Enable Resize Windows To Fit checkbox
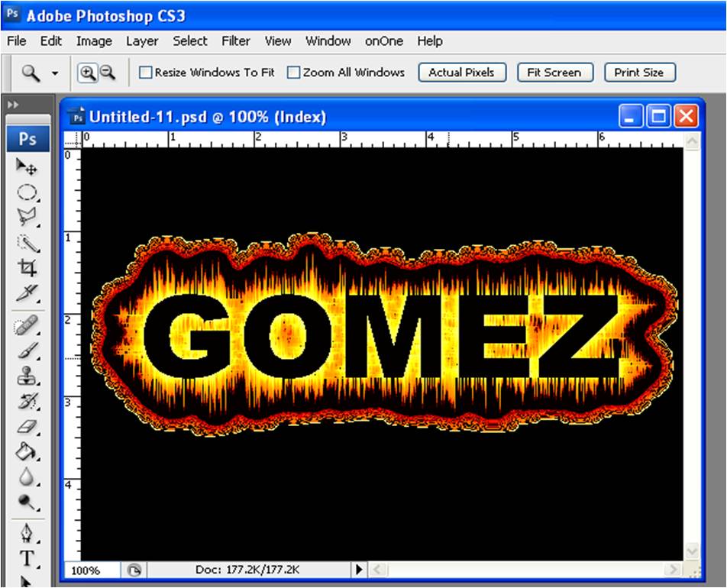Viewport: 727px width, 588px height. 146,73
